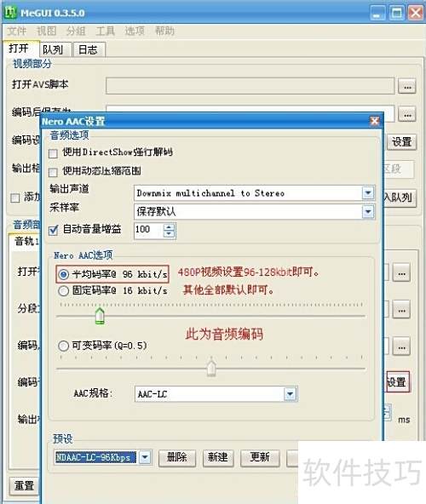The width and height of the screenshot is (426, 504).
Task: Uncheck the 自动音量增益 checkbox
Action: tap(53, 230)
